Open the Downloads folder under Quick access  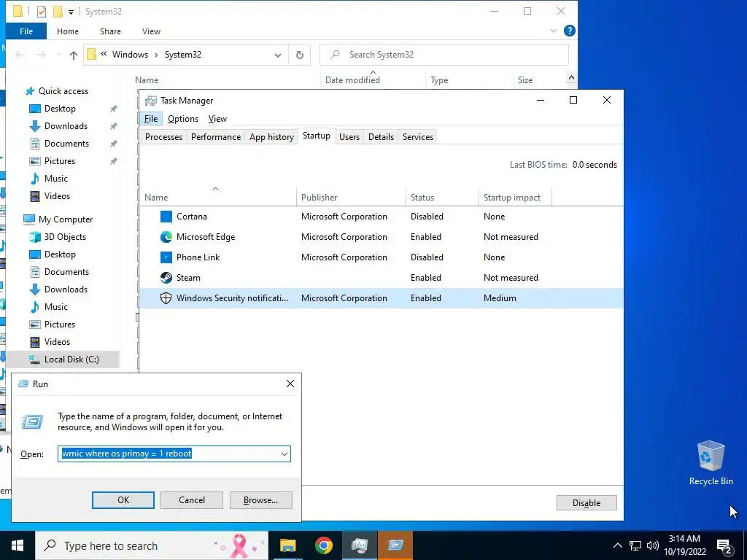point(66,126)
